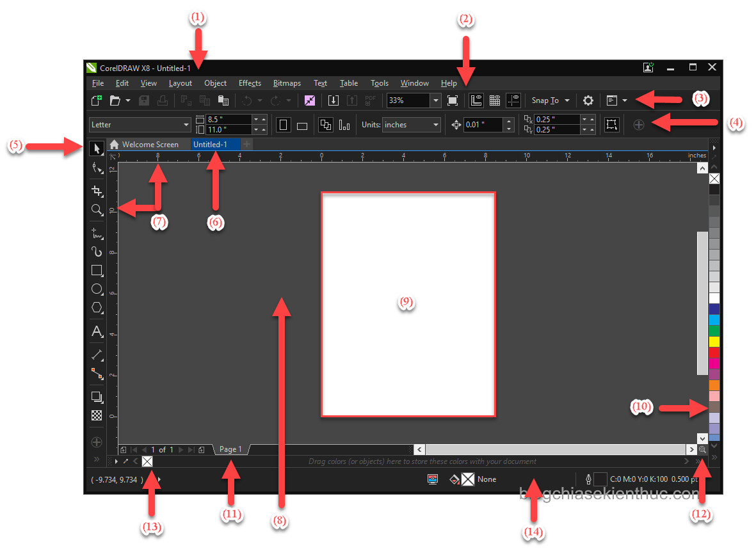
Task: Open the zoom level dropdown showing 33%
Action: tap(435, 100)
